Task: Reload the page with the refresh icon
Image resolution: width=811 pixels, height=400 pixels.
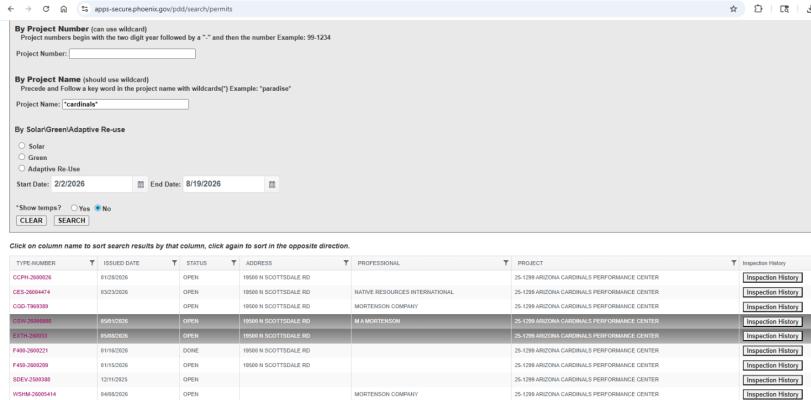Action: tap(46, 9)
